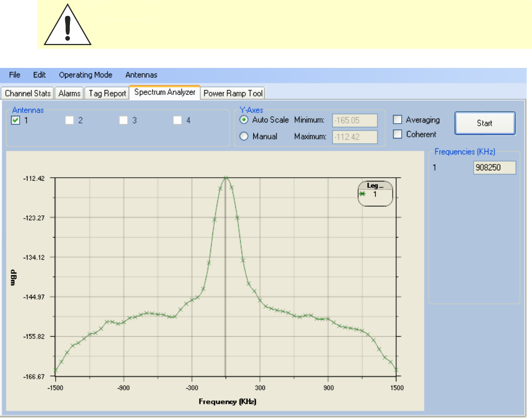
Task: Select the Manual Y-axes radio button
Action: point(244,136)
